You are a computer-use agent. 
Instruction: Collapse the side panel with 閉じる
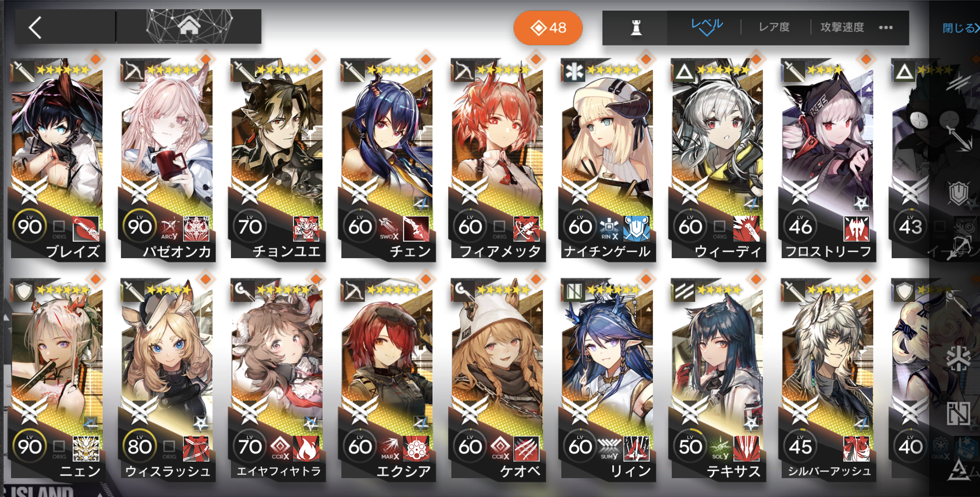pos(961,28)
